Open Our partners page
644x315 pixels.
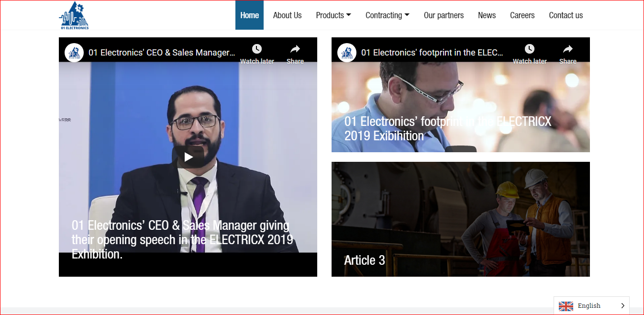[444, 15]
